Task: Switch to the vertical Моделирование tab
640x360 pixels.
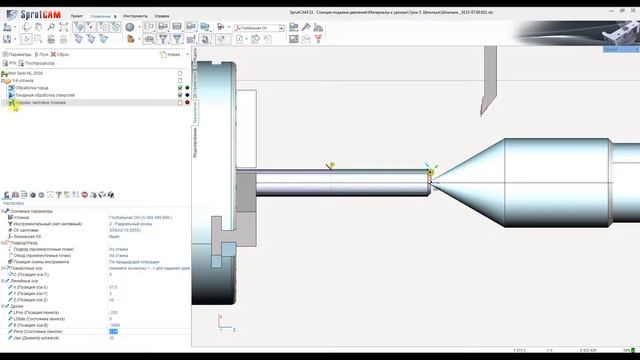Action: [x=195, y=142]
